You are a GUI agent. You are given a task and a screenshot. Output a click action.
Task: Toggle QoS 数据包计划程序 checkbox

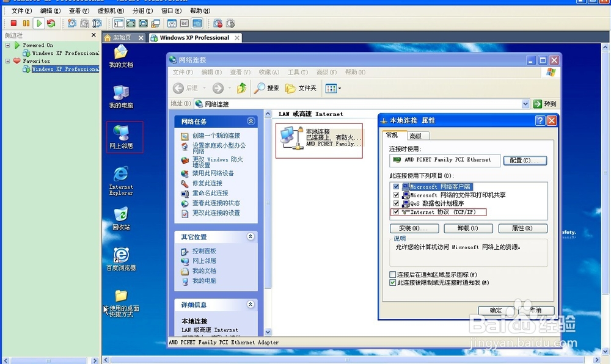tap(397, 203)
